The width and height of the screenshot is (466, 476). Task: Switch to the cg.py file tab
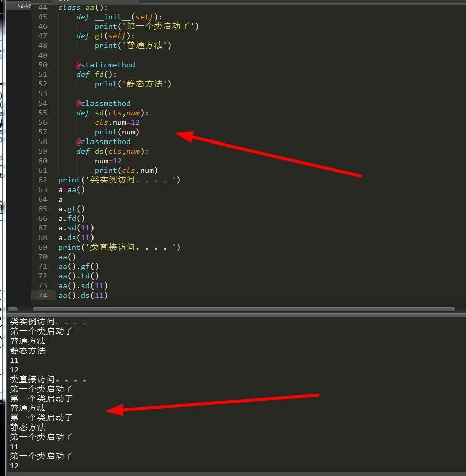23,5
